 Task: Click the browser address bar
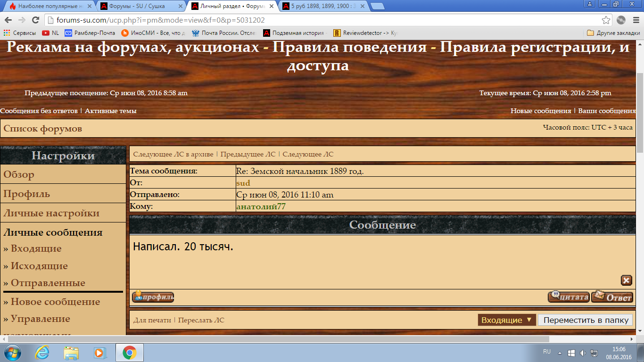pyautogui.click(x=325, y=20)
